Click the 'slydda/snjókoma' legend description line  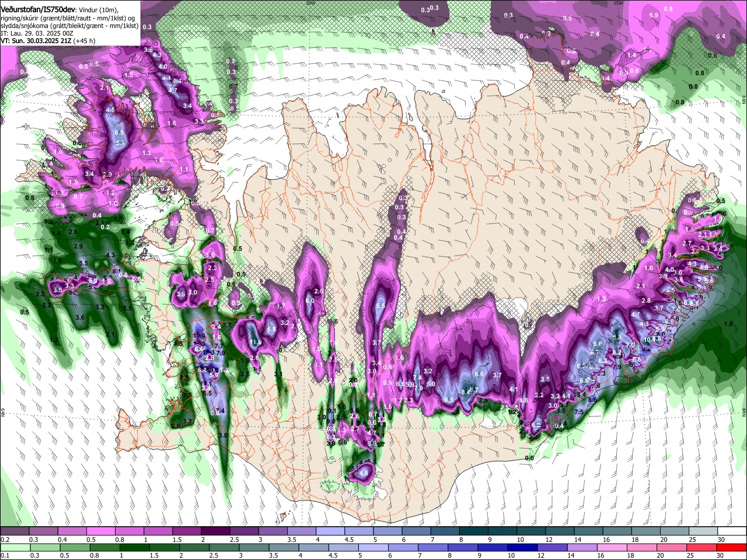point(69,26)
